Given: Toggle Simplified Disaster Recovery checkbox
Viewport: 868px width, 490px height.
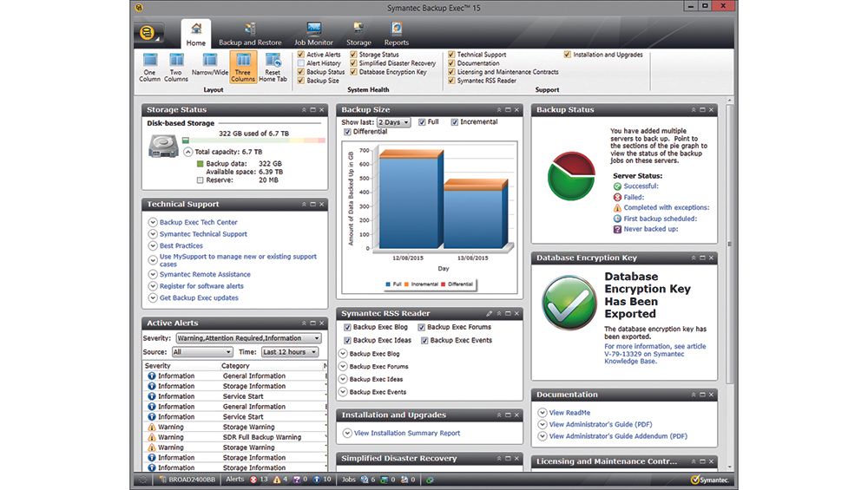Looking at the screenshot, I should tap(353, 63).
